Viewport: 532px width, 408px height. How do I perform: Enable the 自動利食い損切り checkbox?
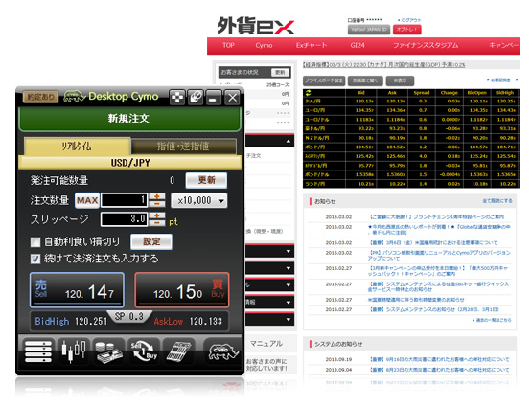tap(35, 242)
